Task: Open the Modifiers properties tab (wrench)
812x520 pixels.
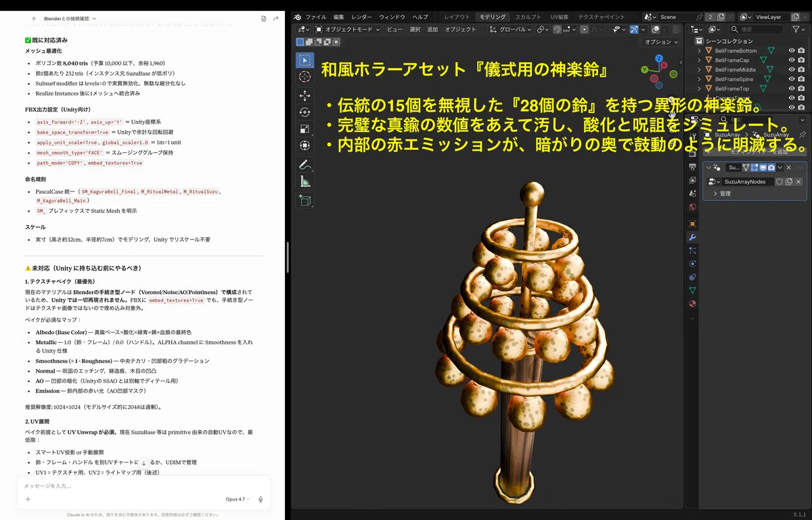Action: tap(692, 237)
